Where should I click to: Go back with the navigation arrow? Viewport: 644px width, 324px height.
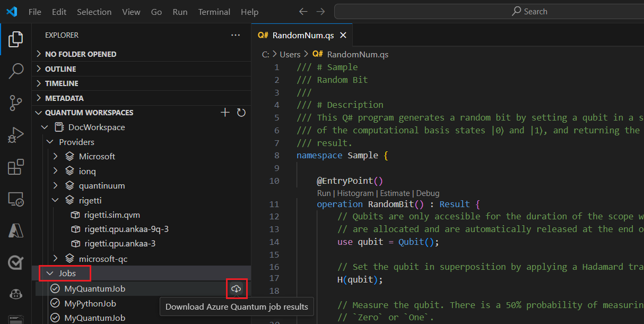pyautogui.click(x=303, y=12)
